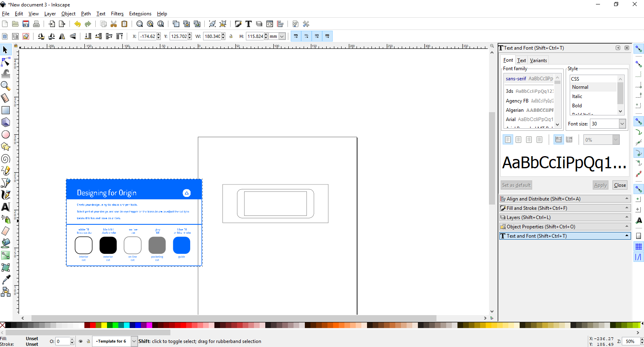Flip selected objects horizontally
Screen dimensions: 644x347
coord(62,36)
